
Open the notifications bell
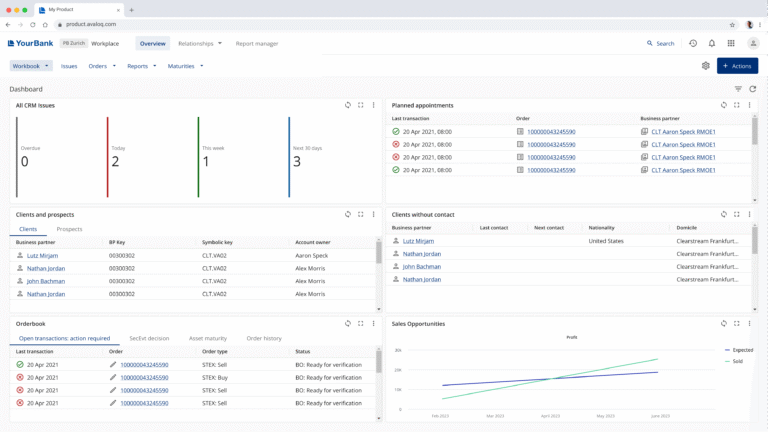click(712, 44)
